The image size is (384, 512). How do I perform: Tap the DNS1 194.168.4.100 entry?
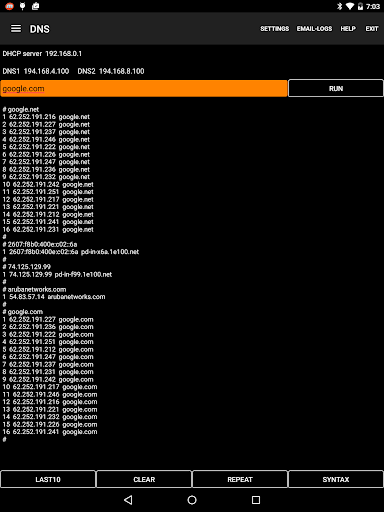[36, 71]
